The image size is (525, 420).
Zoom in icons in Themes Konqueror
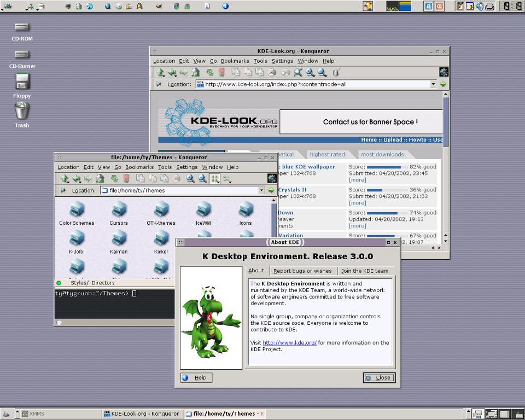pos(190,178)
